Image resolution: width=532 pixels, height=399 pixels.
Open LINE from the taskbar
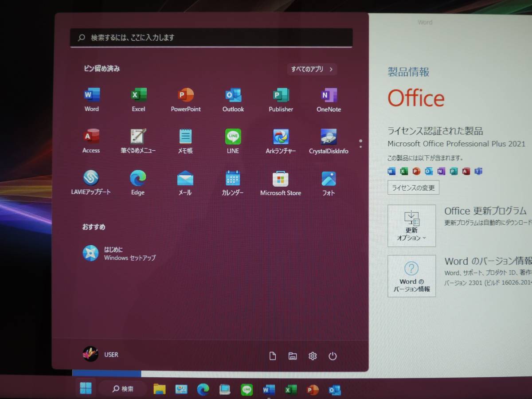tap(247, 389)
